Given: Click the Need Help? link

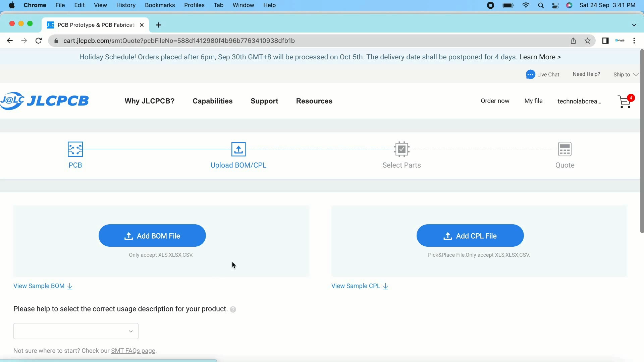Looking at the screenshot, I should 586,74.
